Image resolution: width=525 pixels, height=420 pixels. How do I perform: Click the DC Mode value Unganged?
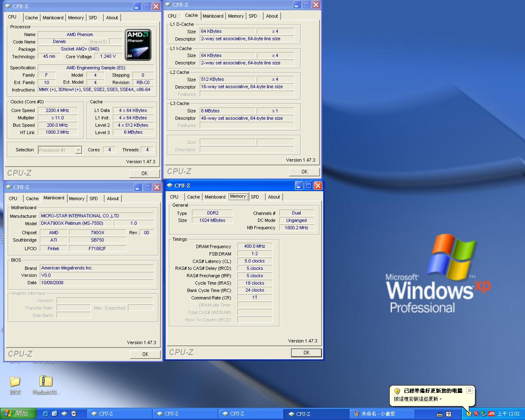tap(297, 220)
